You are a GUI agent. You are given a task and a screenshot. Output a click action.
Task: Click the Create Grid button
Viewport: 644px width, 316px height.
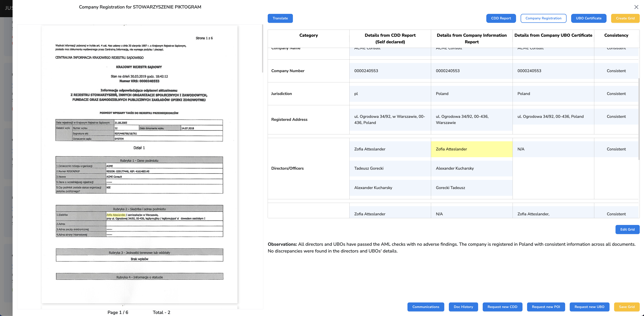(625, 18)
